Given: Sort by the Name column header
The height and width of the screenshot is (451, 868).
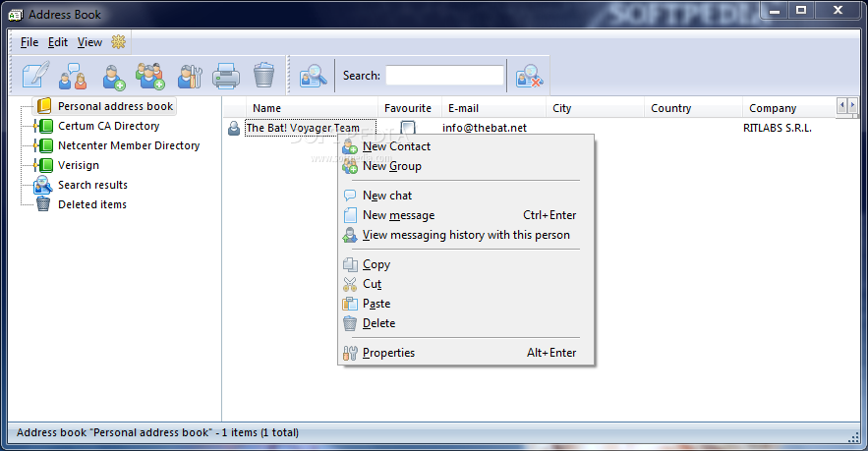Looking at the screenshot, I should [311, 108].
